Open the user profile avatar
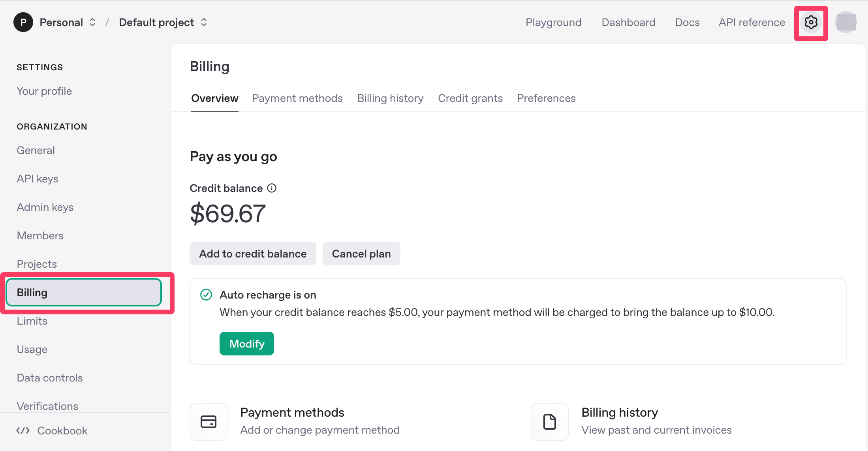 [845, 23]
